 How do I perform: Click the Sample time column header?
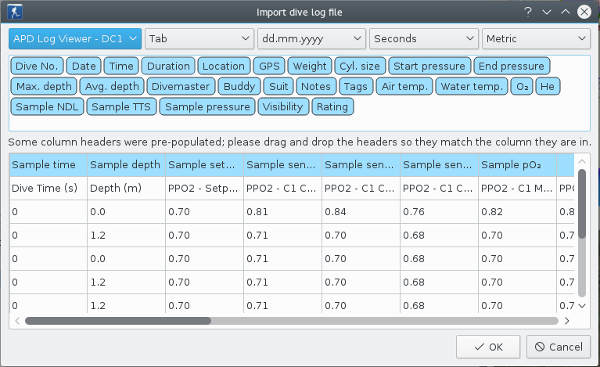[49, 165]
